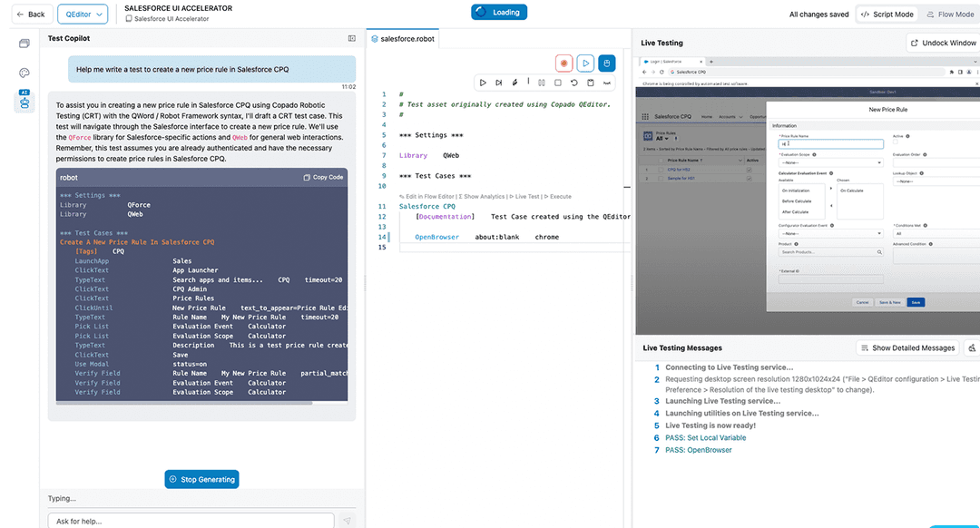Click Undock Window button
The image size is (980, 528).
point(943,43)
